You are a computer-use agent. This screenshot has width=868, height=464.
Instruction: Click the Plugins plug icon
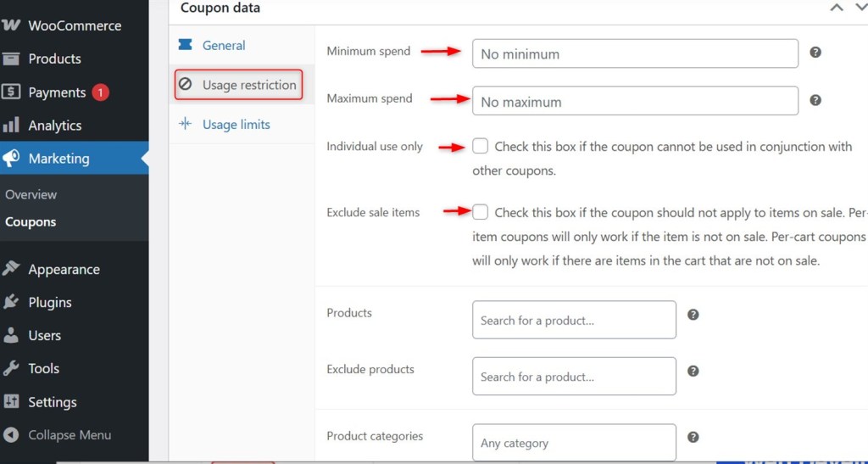(x=11, y=302)
